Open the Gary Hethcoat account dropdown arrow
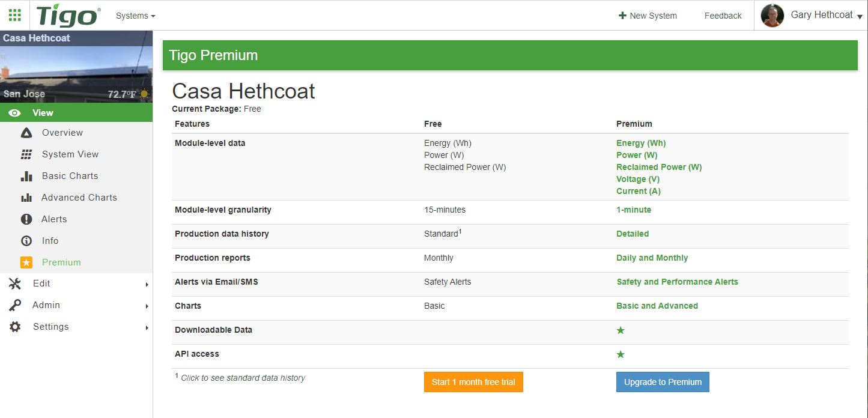This screenshot has width=868, height=418. [860, 17]
